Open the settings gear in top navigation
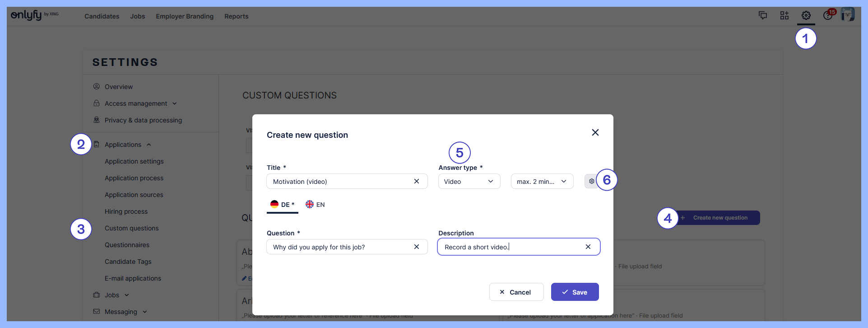 (x=806, y=16)
